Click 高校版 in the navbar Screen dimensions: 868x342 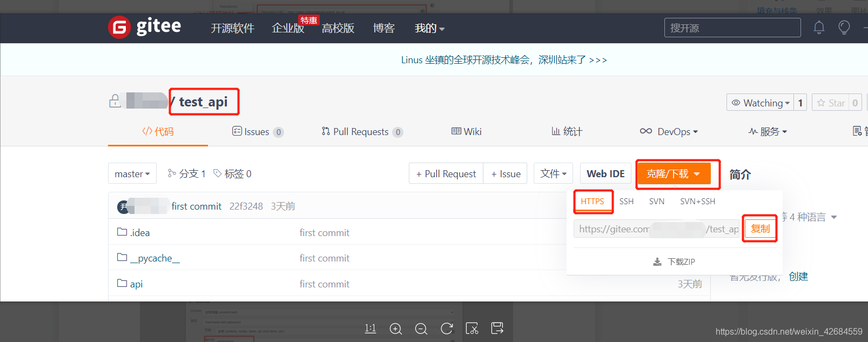[x=338, y=28]
